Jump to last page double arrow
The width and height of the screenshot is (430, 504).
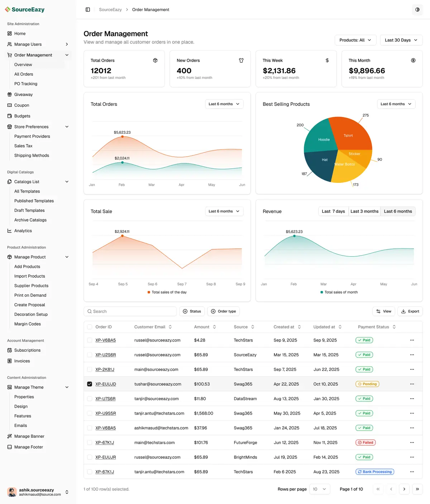[x=417, y=489]
